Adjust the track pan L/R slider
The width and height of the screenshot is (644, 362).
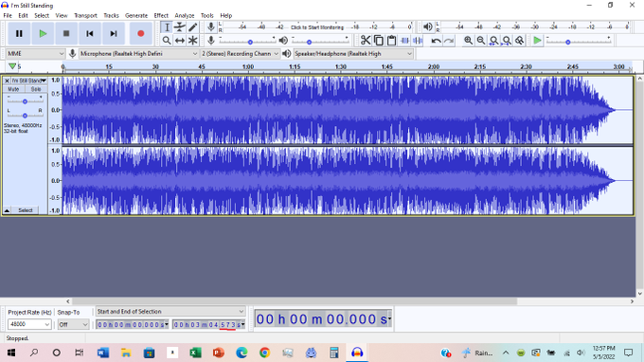pos(25,116)
